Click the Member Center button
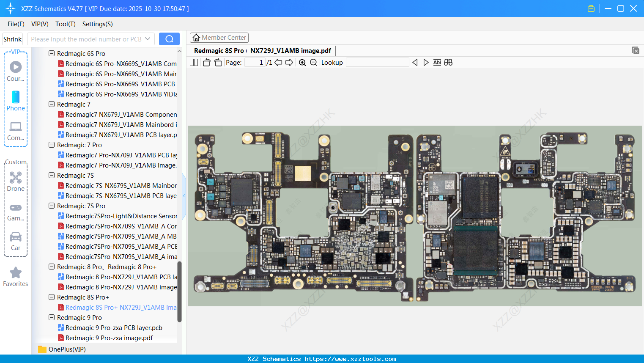Image resolution: width=644 pixels, height=363 pixels. (219, 37)
